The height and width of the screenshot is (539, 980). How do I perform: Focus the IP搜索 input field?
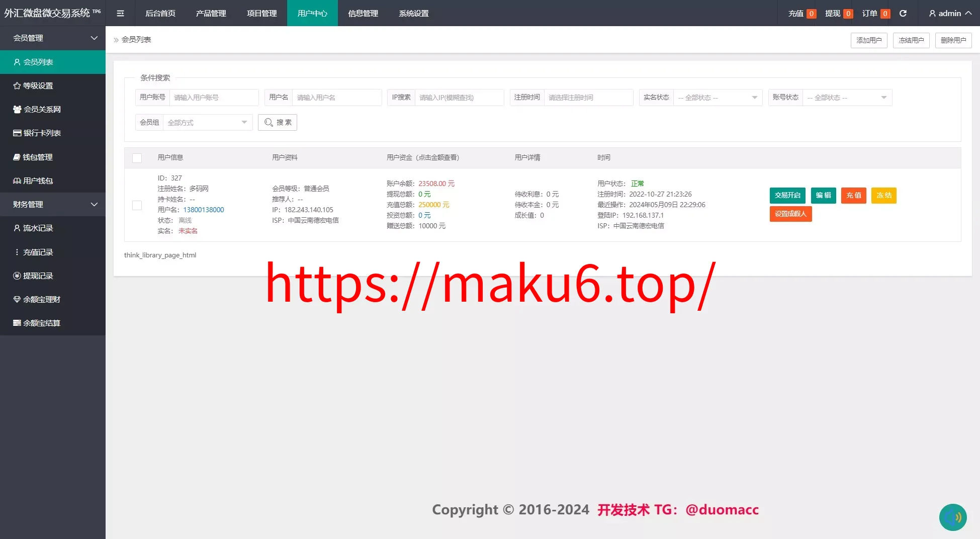(x=460, y=98)
